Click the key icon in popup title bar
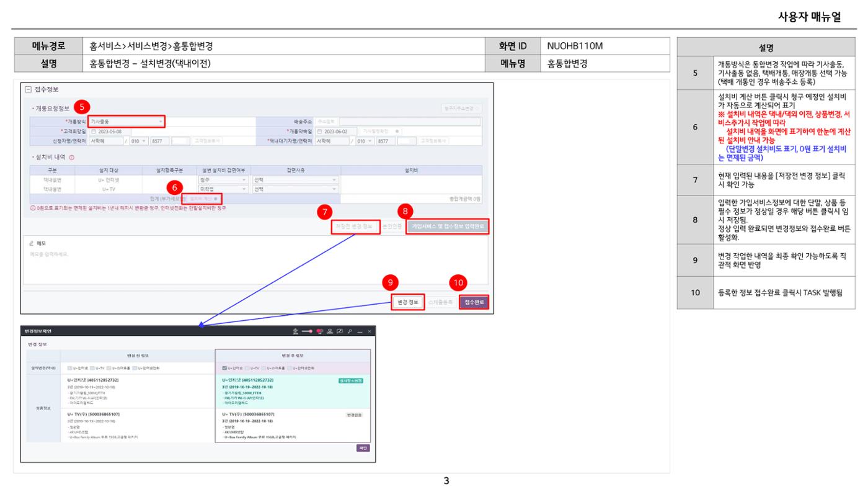Screen dimensions: 868x489 (350, 333)
